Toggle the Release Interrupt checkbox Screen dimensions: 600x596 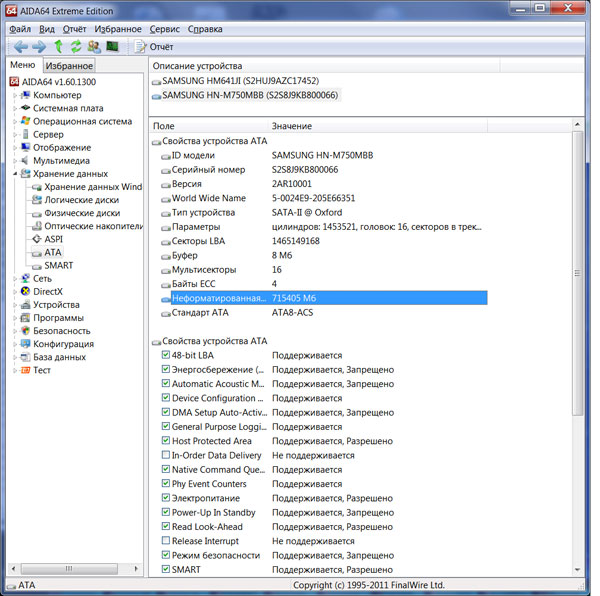click(x=166, y=541)
